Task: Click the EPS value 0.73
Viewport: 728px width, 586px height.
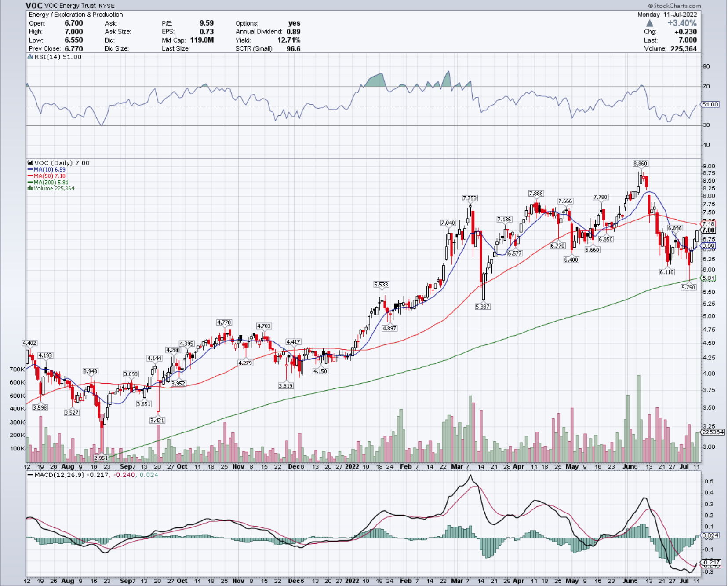Action: (x=206, y=32)
